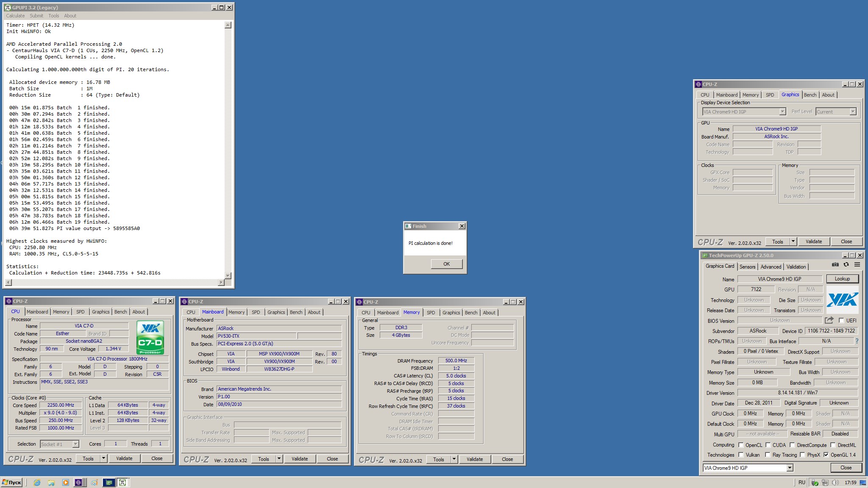868x488 pixels.
Task: Click the GPU-Z title bar icon
Action: click(705, 255)
